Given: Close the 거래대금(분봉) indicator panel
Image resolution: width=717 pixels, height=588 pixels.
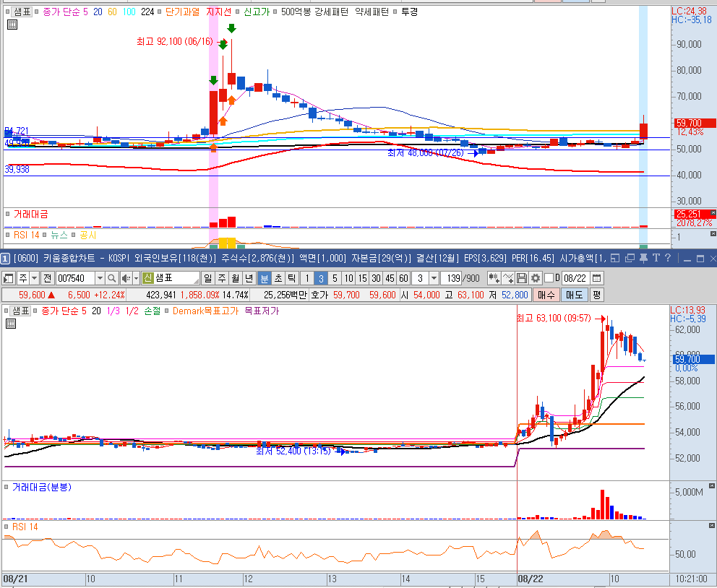Looking at the screenshot, I should [711, 485].
